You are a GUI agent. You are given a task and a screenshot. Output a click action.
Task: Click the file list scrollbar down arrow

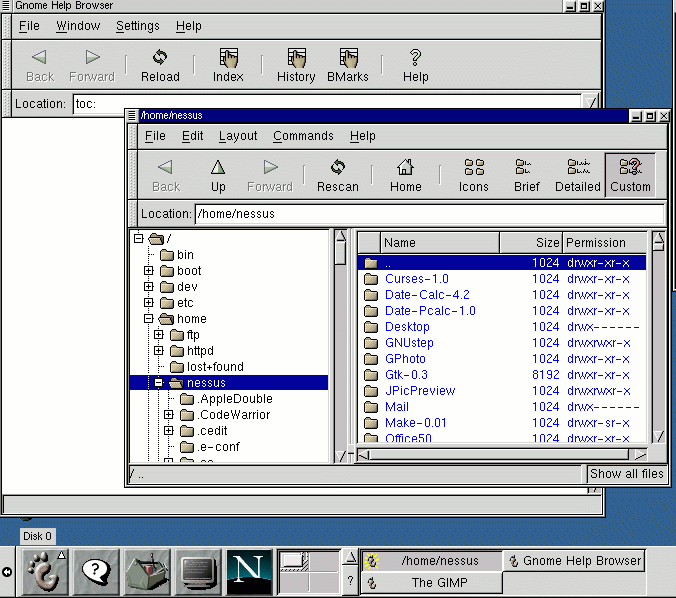pyautogui.click(x=658, y=436)
